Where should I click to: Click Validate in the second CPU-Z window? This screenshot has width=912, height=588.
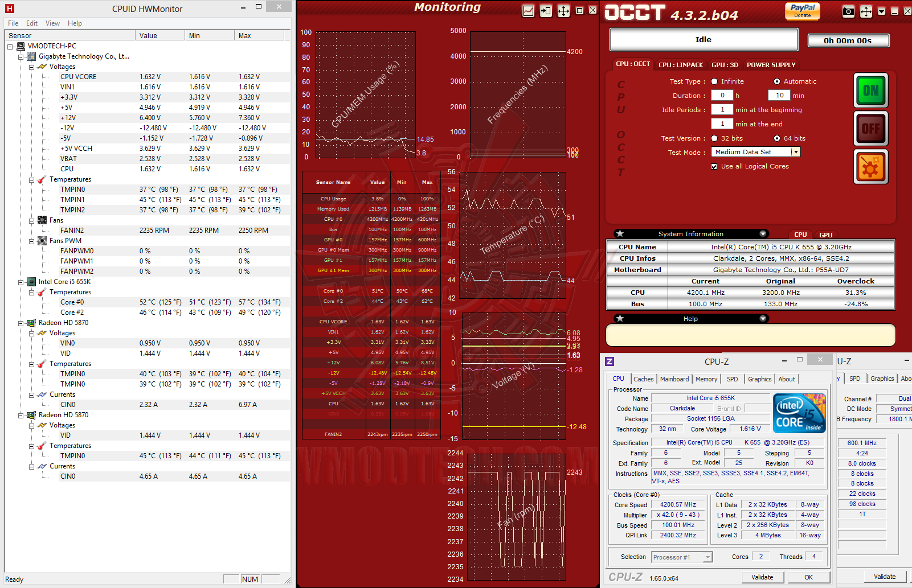tap(885, 577)
